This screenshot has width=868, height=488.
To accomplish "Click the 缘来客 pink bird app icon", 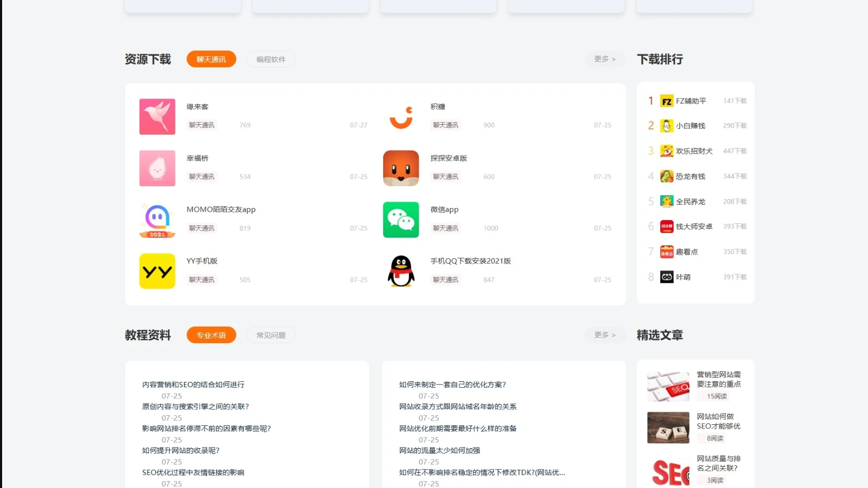I will coord(157,117).
